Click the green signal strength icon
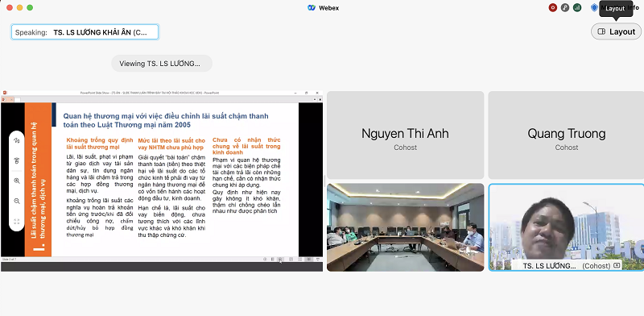Image resolution: width=644 pixels, height=316 pixels. (577, 7)
